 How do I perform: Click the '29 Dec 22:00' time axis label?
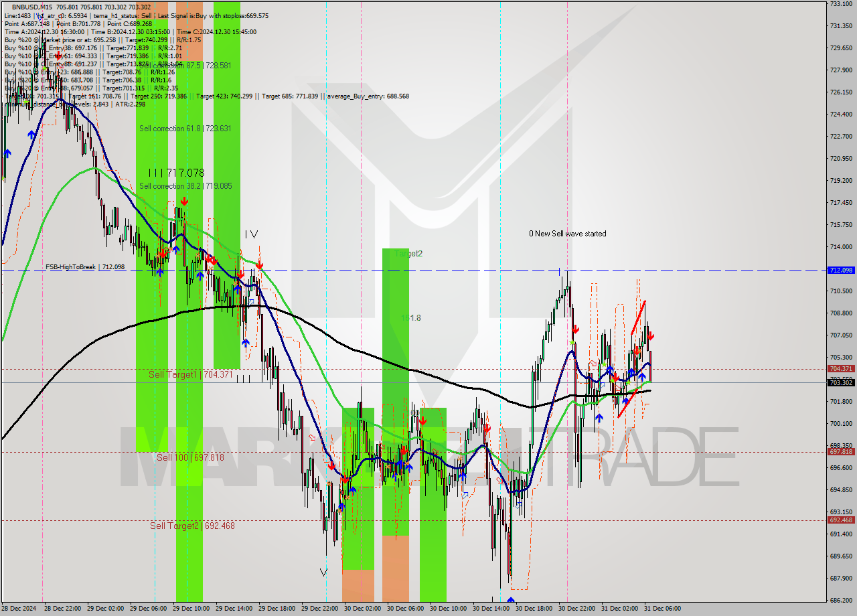[x=320, y=609]
